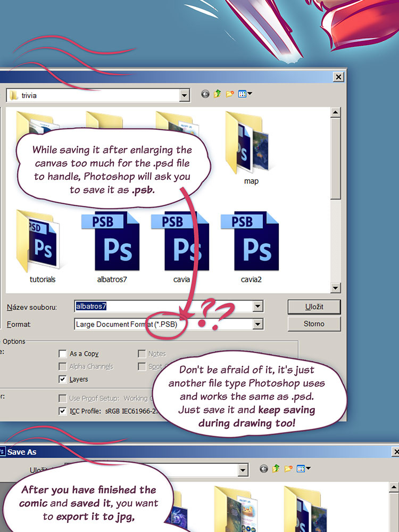399x532 pixels.
Task: Click View menu icon in lower Save As dialog
Action: click(303, 469)
